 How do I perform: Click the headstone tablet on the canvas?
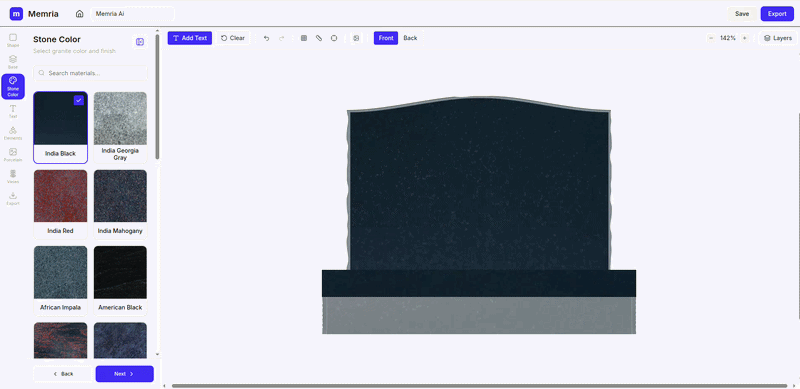[479, 184]
